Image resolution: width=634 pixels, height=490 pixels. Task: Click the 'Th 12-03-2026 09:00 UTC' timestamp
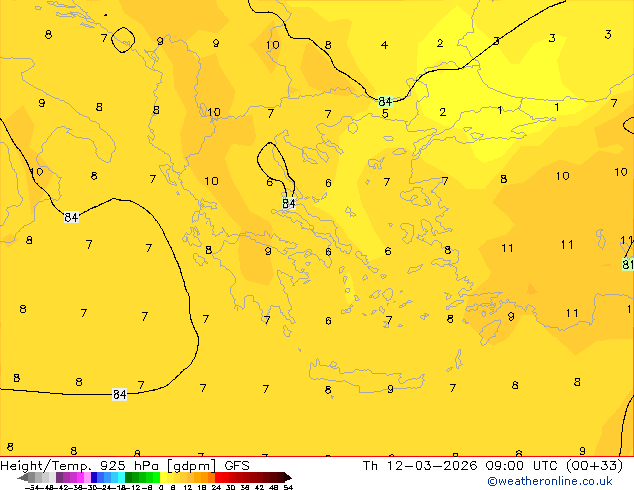(462, 465)
